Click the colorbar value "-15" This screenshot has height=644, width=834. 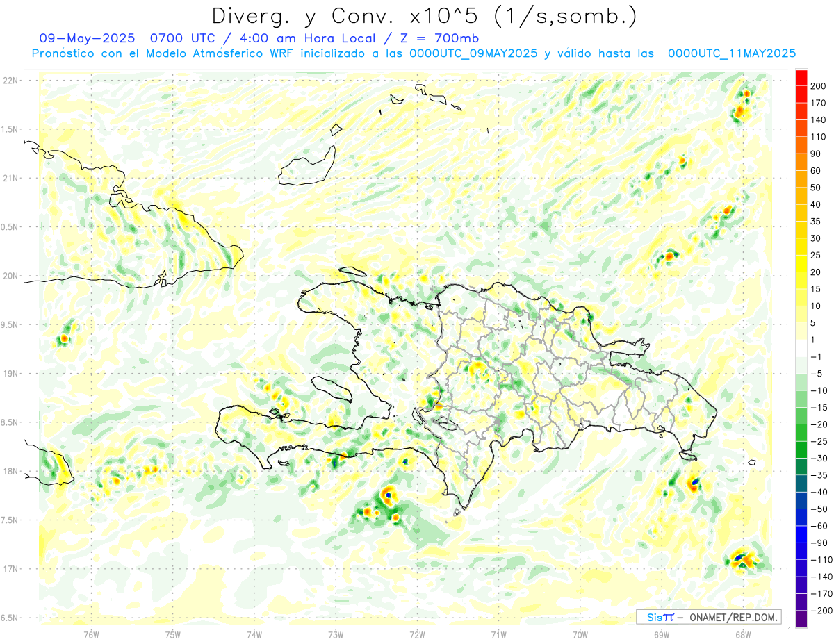click(x=819, y=407)
